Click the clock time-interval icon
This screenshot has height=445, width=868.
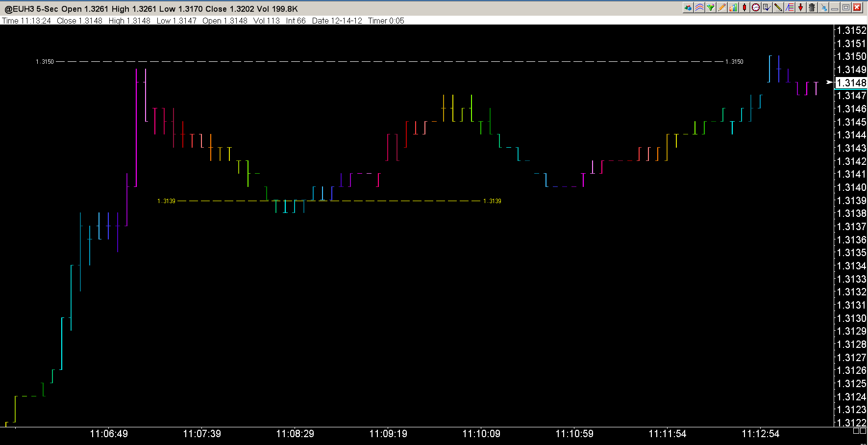tap(756, 7)
